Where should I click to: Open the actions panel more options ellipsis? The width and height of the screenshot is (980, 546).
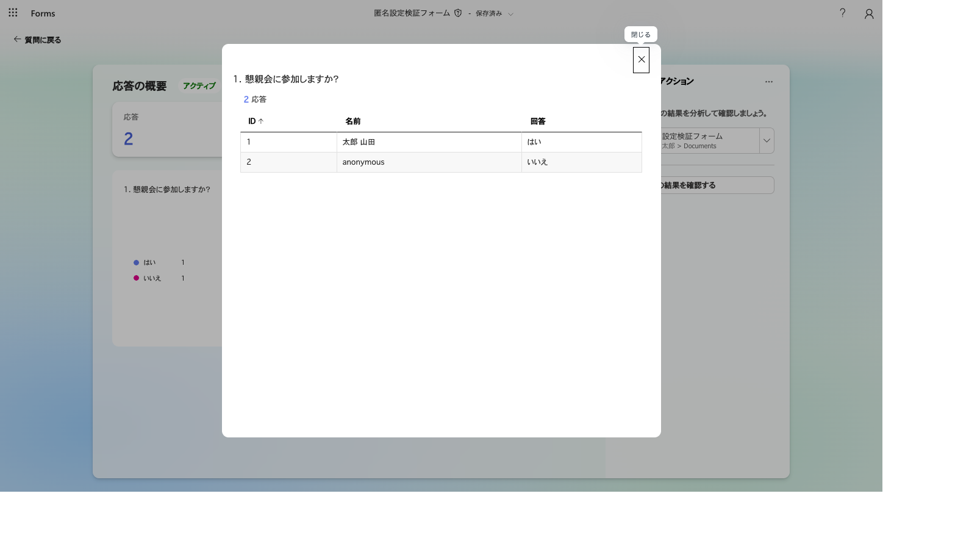769,82
